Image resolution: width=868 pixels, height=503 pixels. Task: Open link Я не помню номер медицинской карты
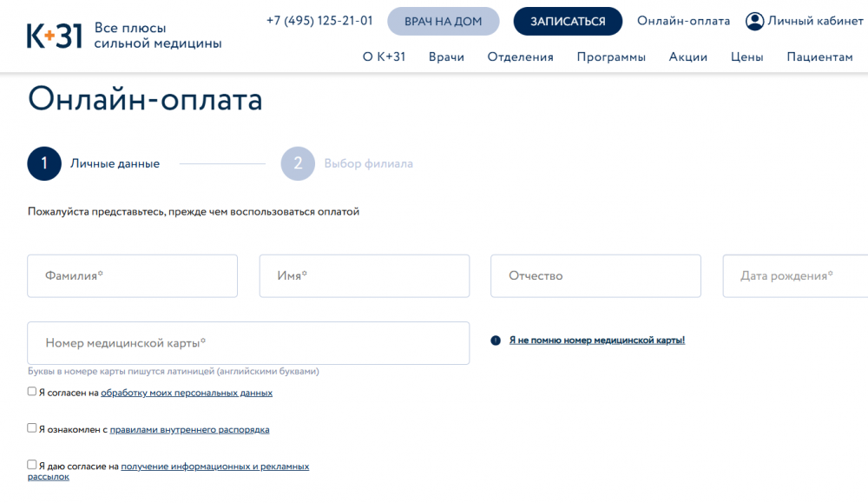click(596, 341)
